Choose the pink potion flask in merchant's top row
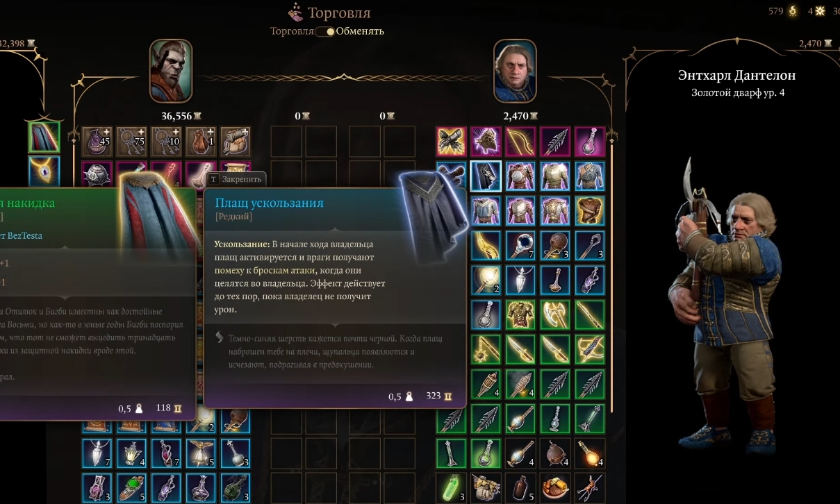 pyautogui.click(x=590, y=141)
